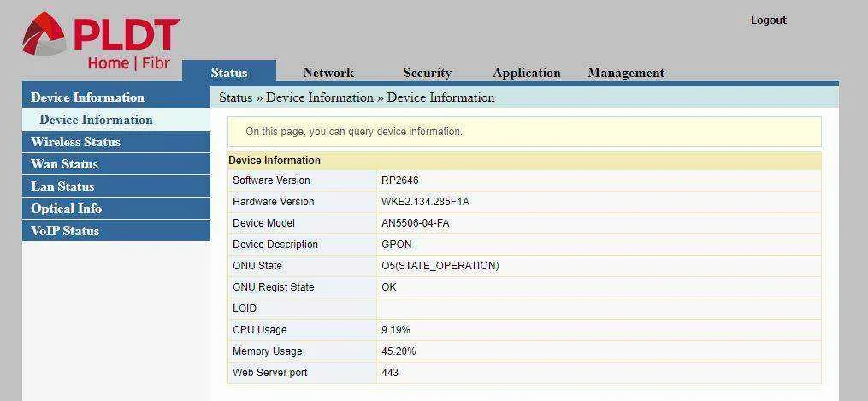Select the value WKE2.134.285F1A
The width and height of the screenshot is (868, 401).
click(x=425, y=201)
